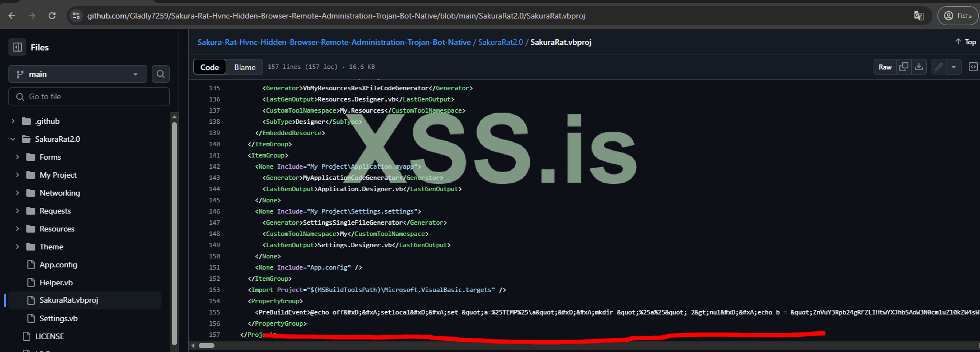The height and width of the screenshot is (352, 980).
Task: Expand the My Project folder chevron
Action: [x=17, y=175]
